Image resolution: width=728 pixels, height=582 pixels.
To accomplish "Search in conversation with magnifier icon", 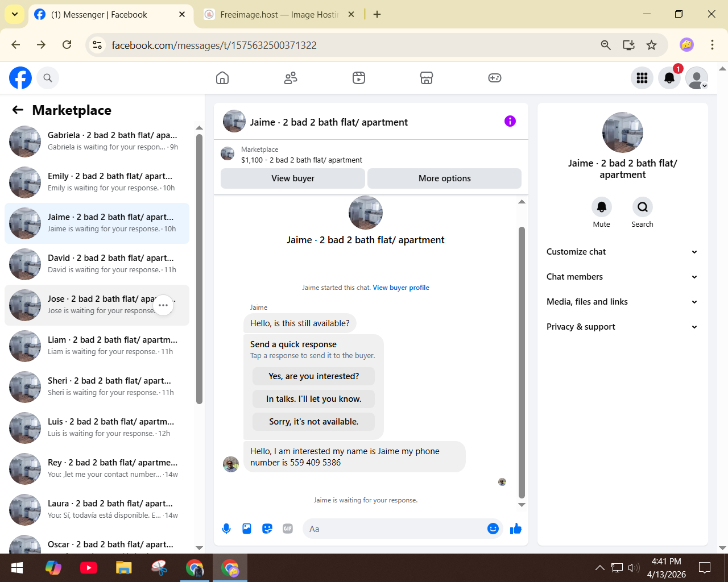I will pos(643,207).
